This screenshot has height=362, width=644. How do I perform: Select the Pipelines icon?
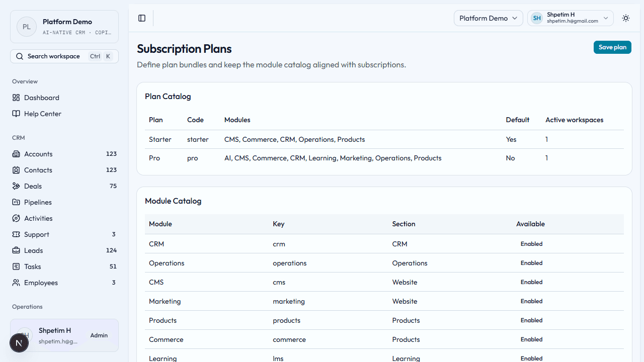point(17,202)
